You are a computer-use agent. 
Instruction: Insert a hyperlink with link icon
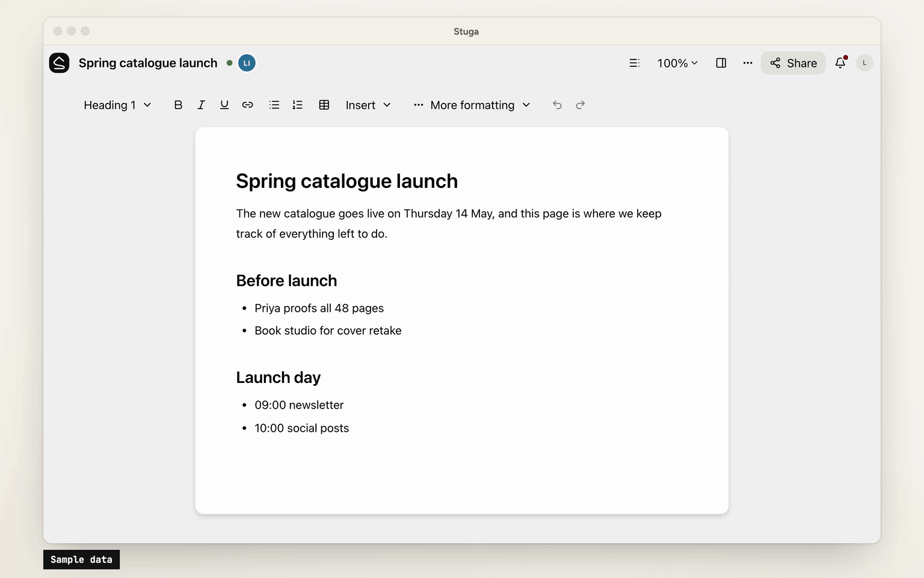click(247, 105)
